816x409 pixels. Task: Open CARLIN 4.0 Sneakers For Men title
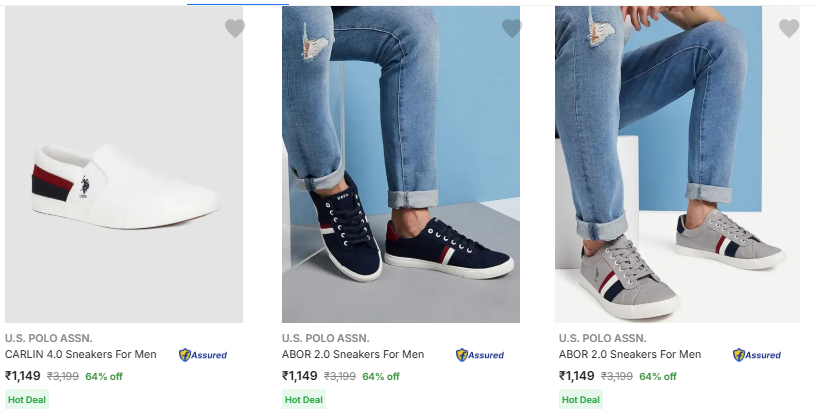81,354
